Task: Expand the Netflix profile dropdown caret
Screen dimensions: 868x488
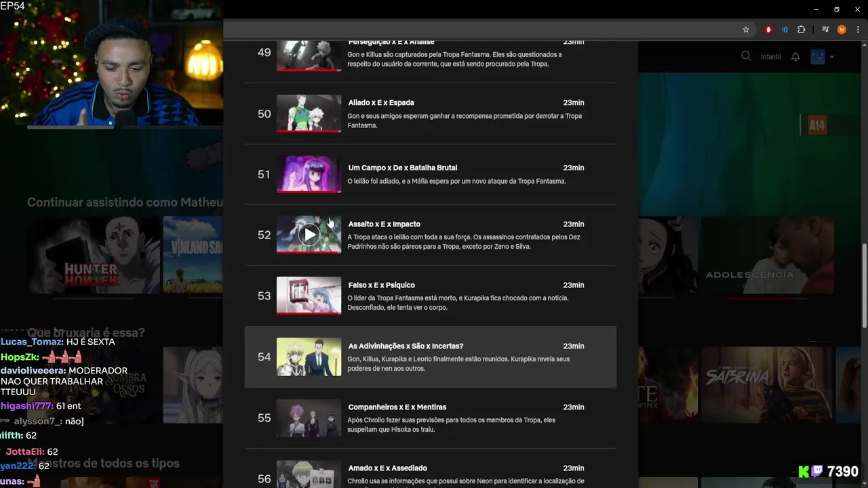Action: (831, 57)
